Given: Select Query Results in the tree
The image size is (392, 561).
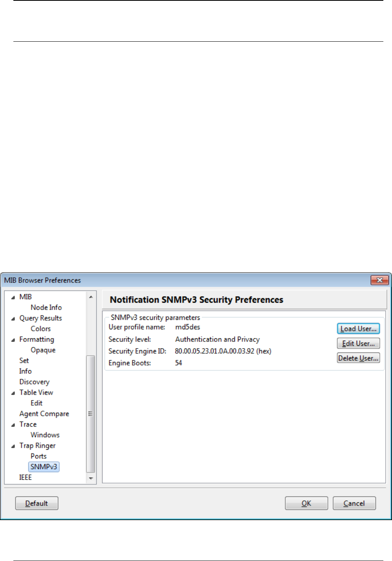Looking at the screenshot, I should 40,318.
